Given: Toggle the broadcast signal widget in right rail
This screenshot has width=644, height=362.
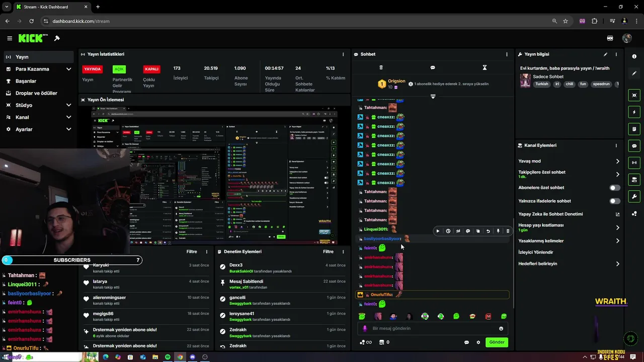Looking at the screenshot, I should [634, 162].
